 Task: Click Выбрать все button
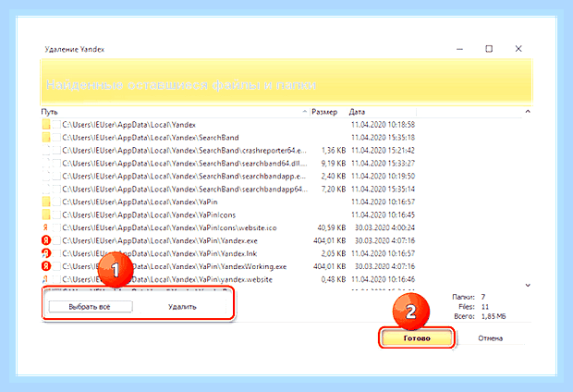tap(91, 307)
